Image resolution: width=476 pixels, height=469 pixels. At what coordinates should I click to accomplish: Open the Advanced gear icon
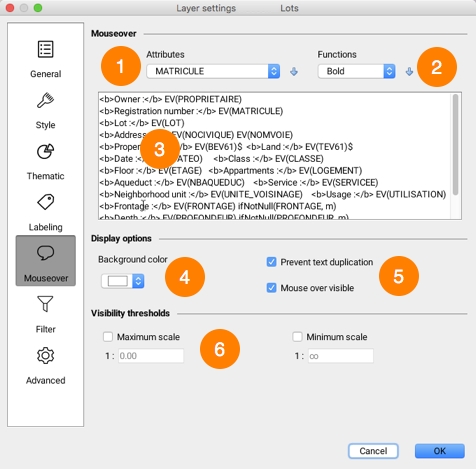pos(45,355)
